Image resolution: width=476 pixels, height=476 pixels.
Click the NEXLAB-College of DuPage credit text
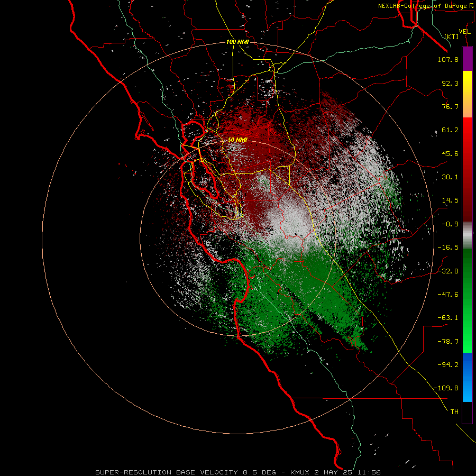coord(426,6)
